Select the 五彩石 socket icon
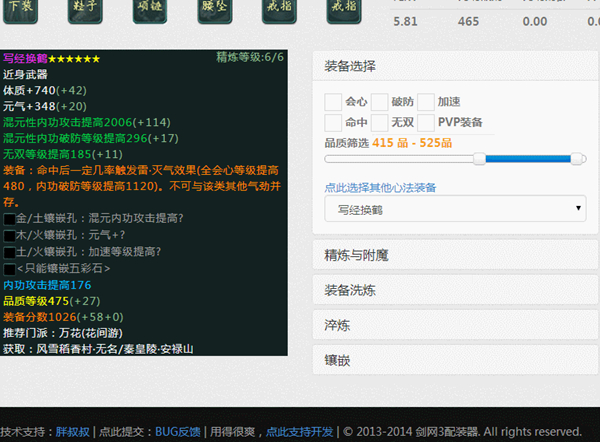The image size is (600, 442). [9, 269]
